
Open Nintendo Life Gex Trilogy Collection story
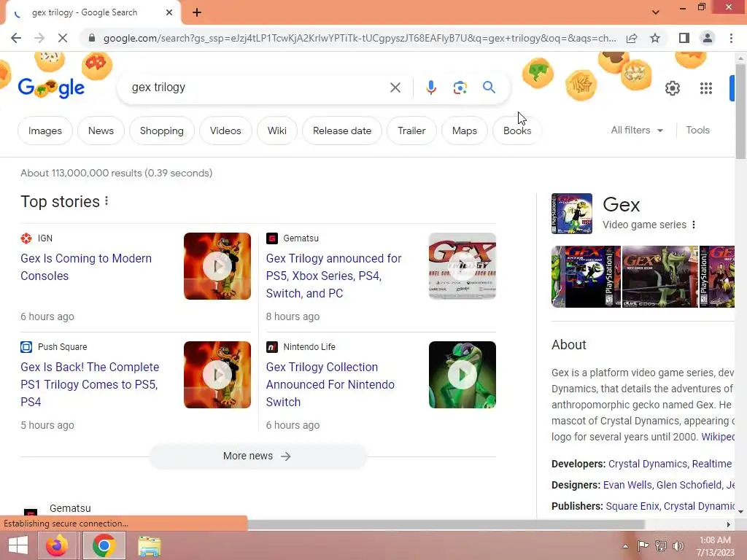330,384
